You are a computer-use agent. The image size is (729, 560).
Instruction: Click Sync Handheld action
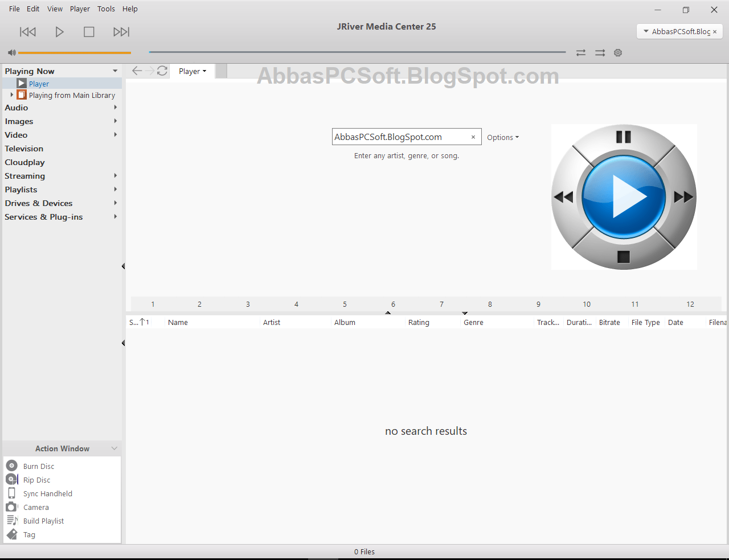(48, 493)
